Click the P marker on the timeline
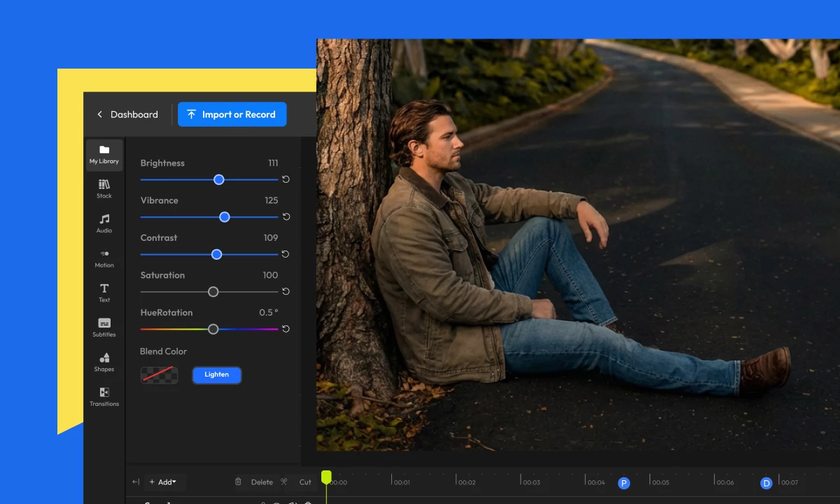 click(x=623, y=482)
